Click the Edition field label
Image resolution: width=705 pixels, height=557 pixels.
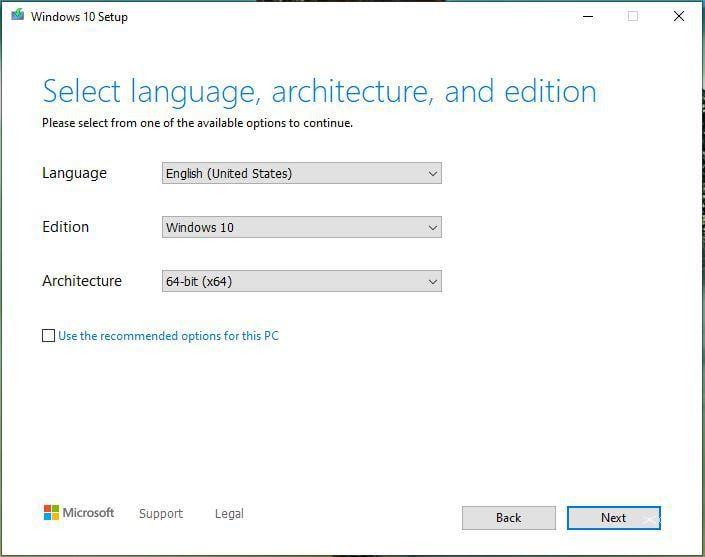click(x=65, y=227)
